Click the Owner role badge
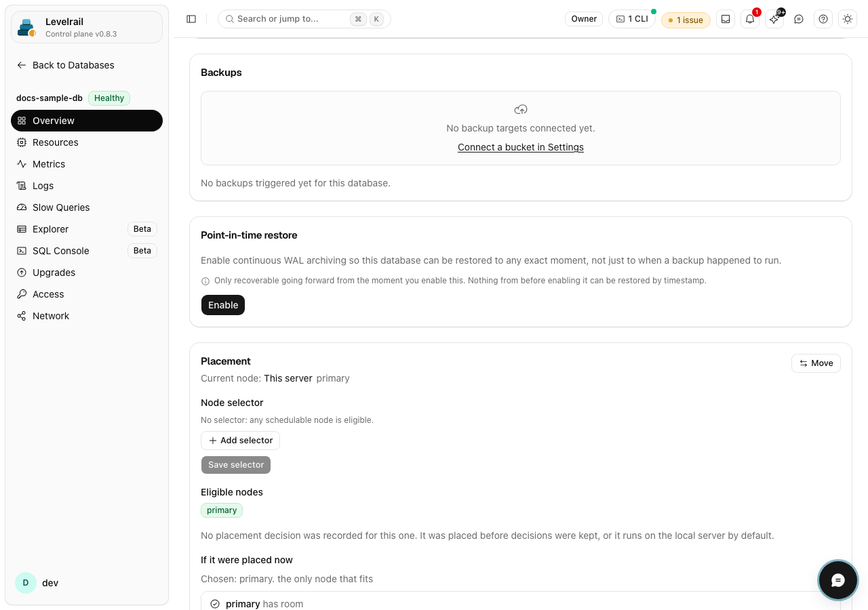 (x=584, y=19)
